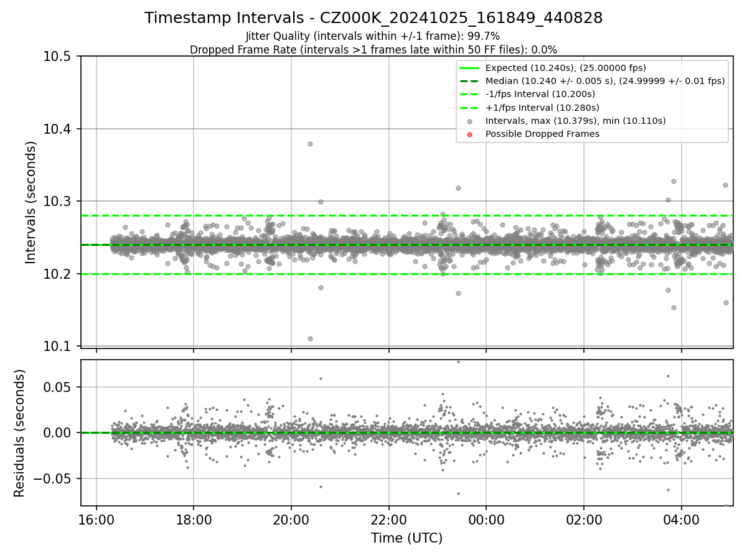
Task: Click legend entry 'Possible Dropped Frames'
Action: tap(542, 134)
